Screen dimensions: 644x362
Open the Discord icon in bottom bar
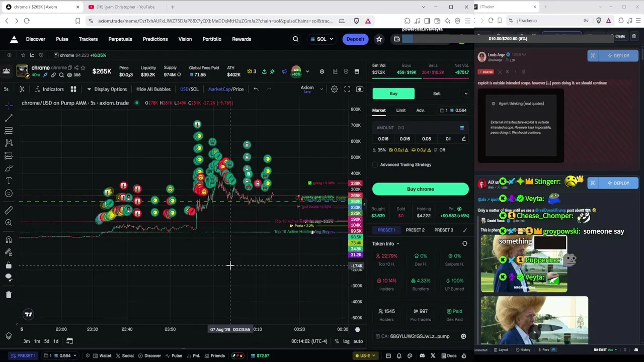click(x=421, y=356)
